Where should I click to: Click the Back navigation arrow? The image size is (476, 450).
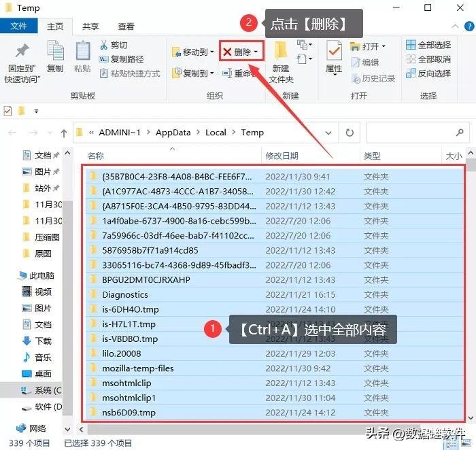tap(12, 133)
